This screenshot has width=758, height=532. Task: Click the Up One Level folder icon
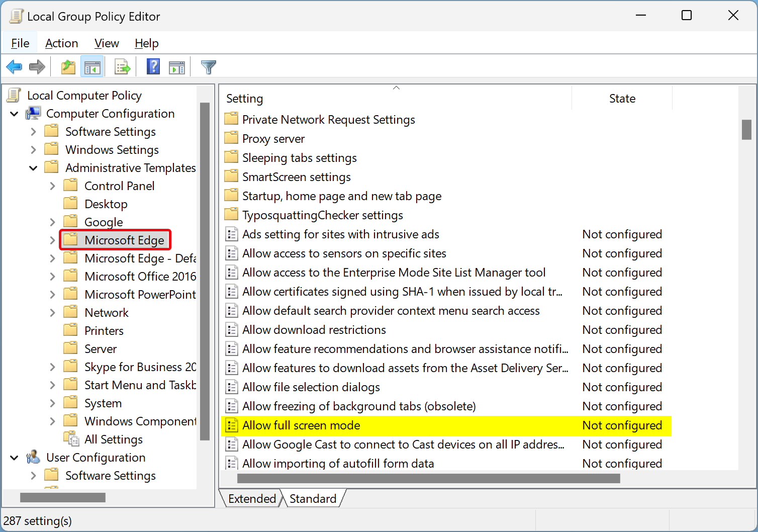[68, 67]
